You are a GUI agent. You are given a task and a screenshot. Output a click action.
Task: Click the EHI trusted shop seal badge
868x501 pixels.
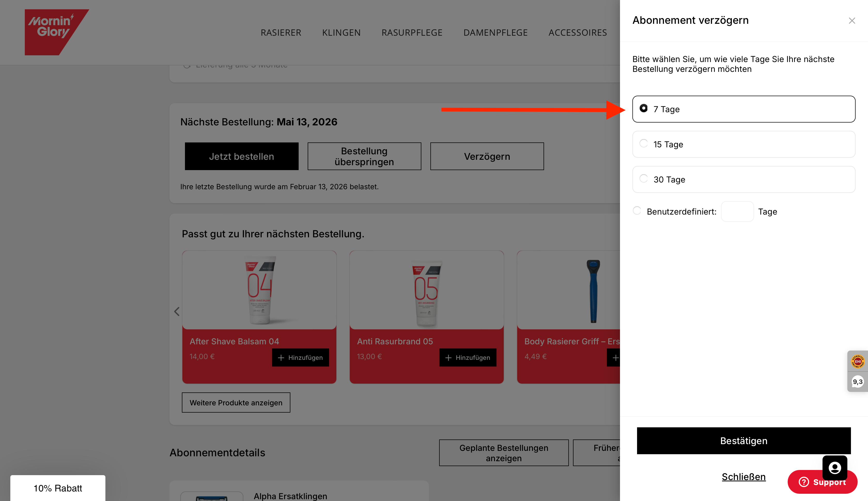coord(857,361)
